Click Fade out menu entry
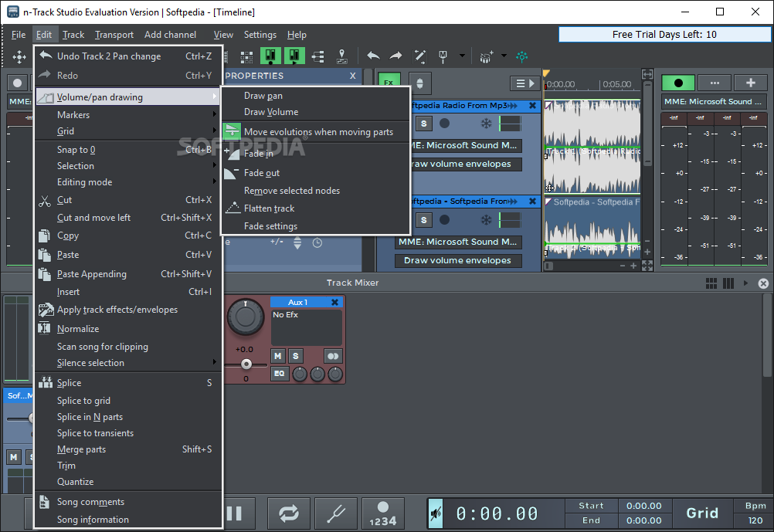Image resolution: width=774 pixels, height=532 pixels. pos(316,173)
